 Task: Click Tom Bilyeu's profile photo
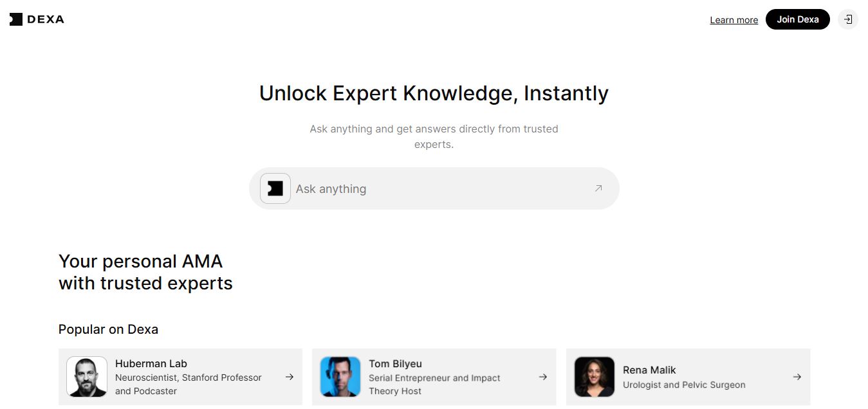coord(340,377)
